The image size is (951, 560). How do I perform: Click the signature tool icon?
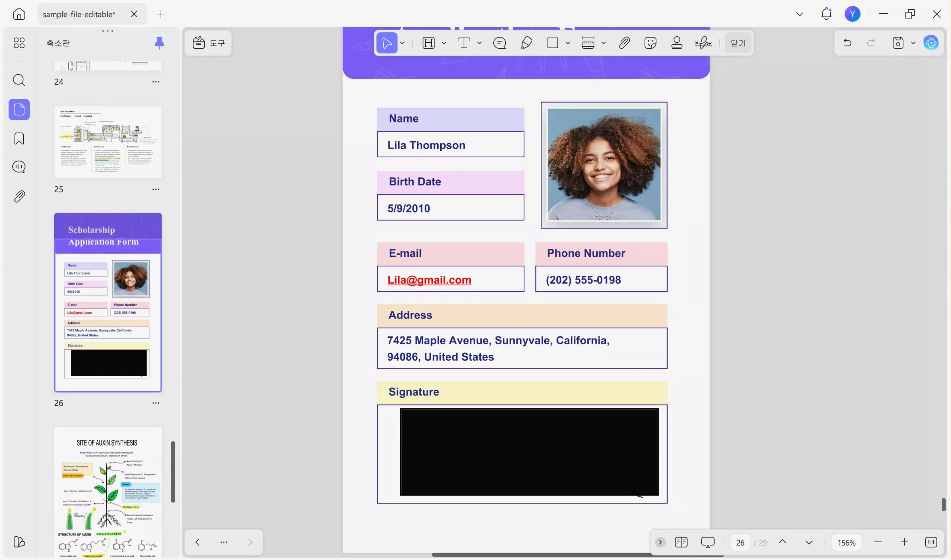[x=703, y=43]
